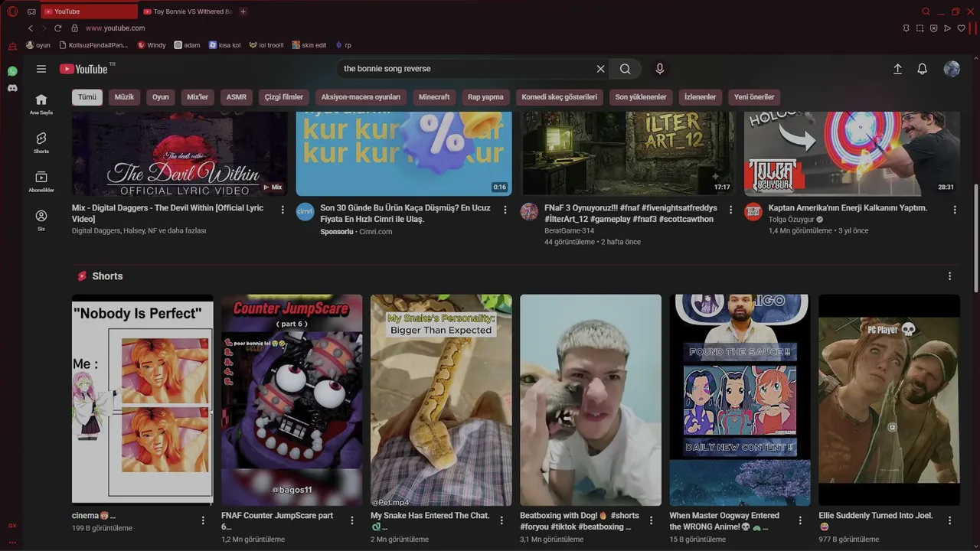
Task: Open the Windy bookmark
Action: 152,45
